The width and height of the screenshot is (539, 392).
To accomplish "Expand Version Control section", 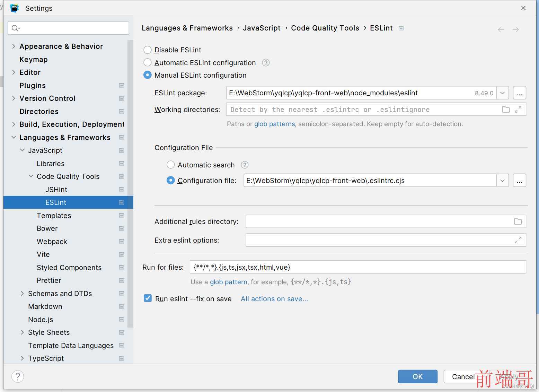I will [14, 98].
